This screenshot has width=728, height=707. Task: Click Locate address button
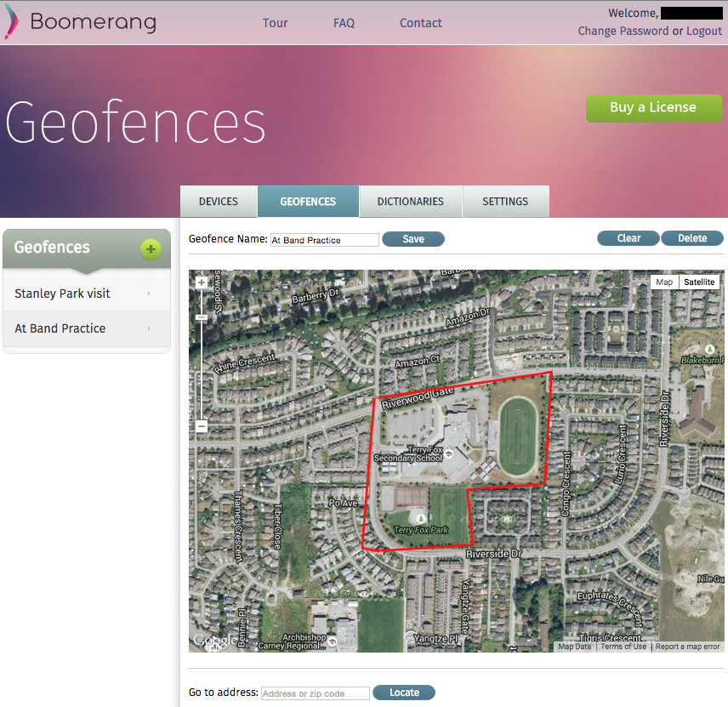coord(404,693)
